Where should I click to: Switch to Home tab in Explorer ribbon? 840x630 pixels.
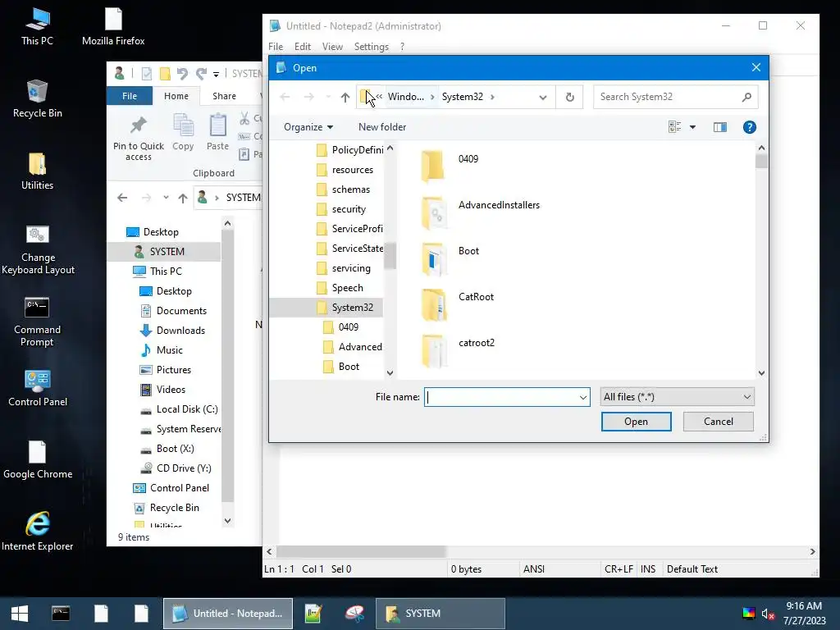tap(176, 96)
